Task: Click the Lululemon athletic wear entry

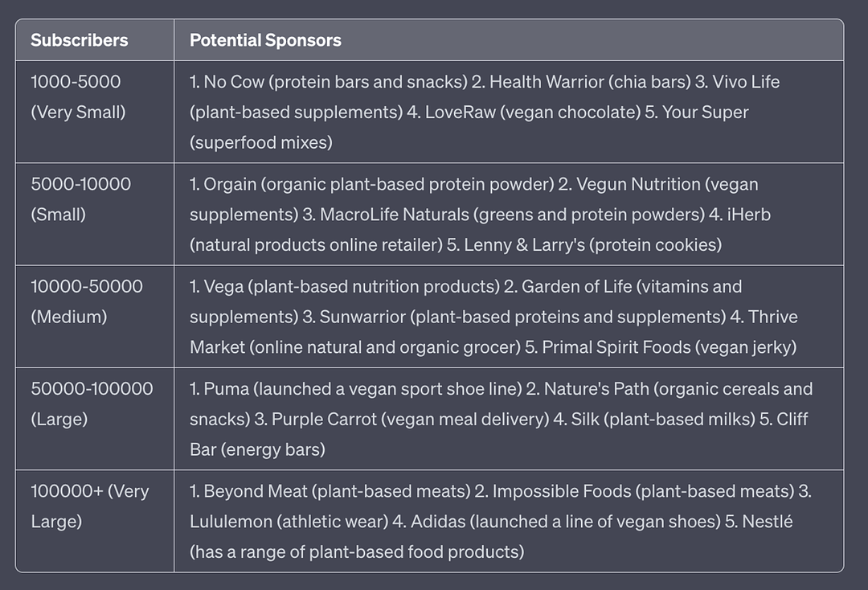Action: (231, 522)
